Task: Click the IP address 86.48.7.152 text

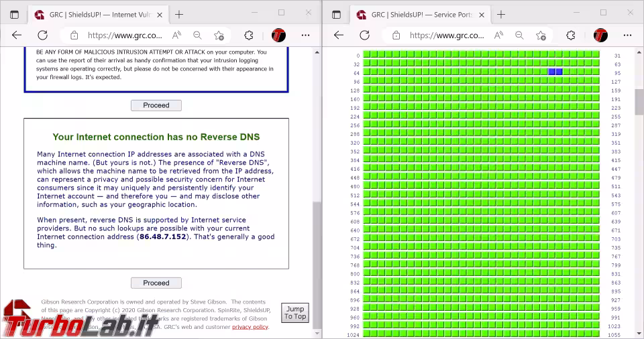Action: [x=163, y=236]
